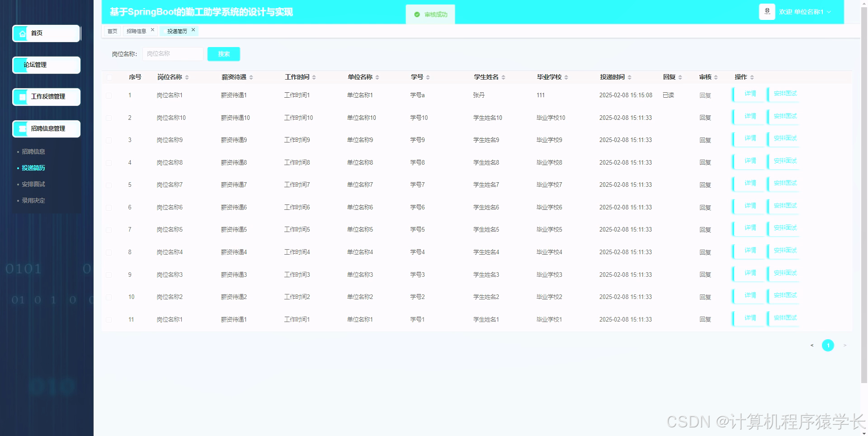The width and height of the screenshot is (868, 436).
Task: Click 安排面试 button for 学生姓名10 row
Action: (783, 117)
